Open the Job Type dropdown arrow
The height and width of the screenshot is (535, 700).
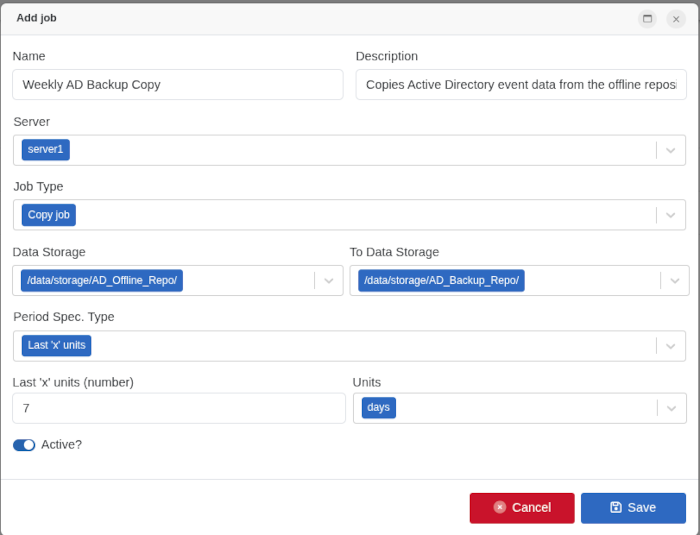(x=671, y=215)
